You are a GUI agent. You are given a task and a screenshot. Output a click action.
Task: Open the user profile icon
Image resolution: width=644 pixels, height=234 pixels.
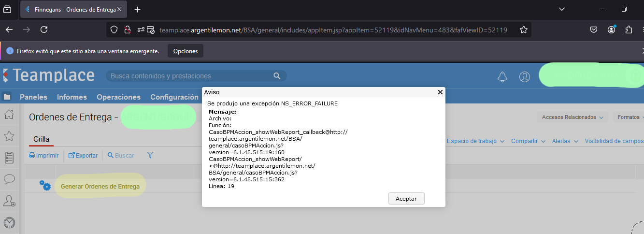(524, 76)
